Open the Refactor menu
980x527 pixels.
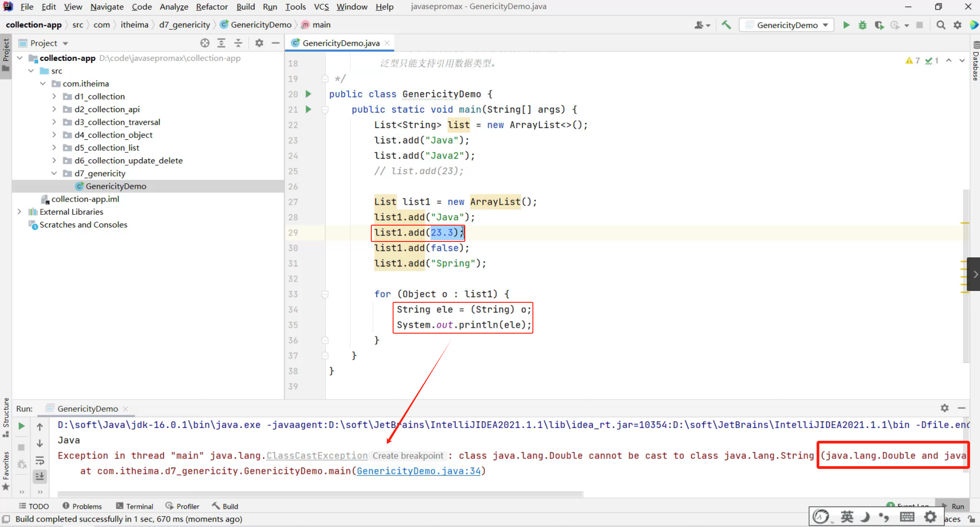point(212,7)
